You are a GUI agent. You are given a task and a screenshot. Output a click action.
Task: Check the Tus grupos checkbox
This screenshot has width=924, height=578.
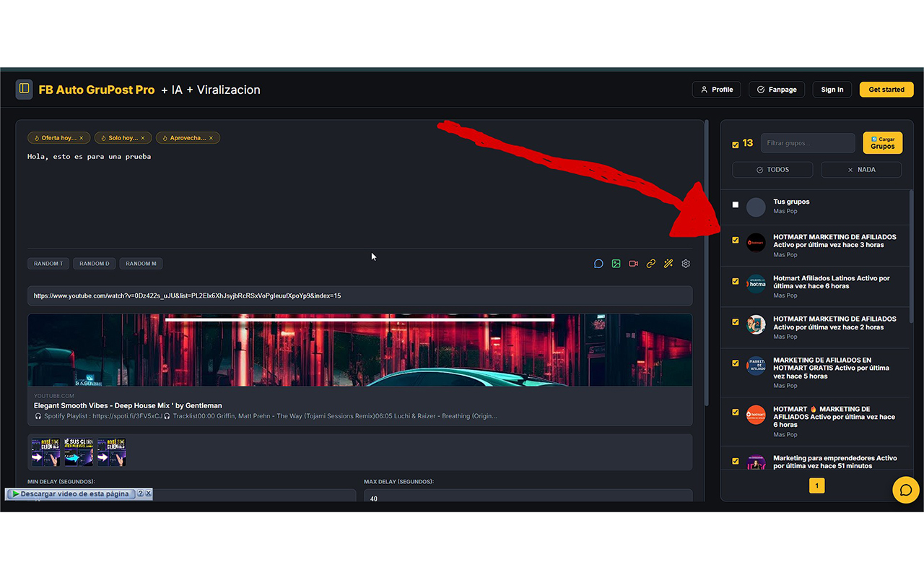pyautogui.click(x=736, y=205)
